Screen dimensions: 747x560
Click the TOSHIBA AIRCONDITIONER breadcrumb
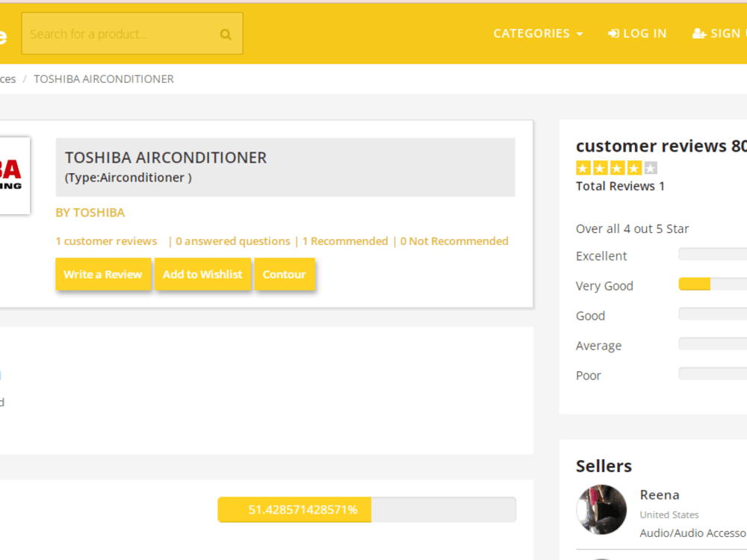[103, 79]
